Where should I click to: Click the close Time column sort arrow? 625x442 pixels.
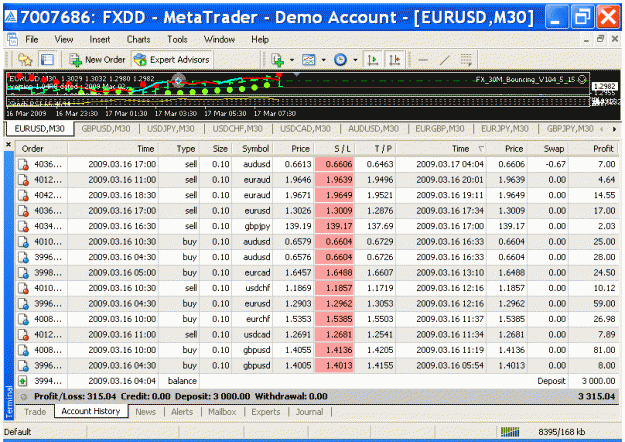coord(481,149)
